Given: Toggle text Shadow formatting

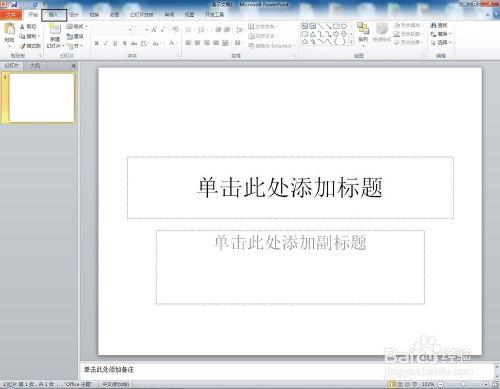Looking at the screenshot, I should (124, 43).
